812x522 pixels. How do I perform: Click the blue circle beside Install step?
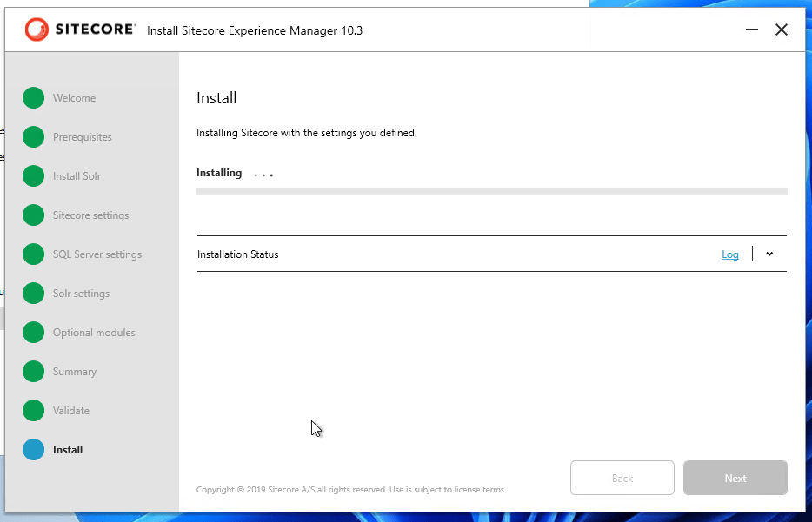coord(33,450)
